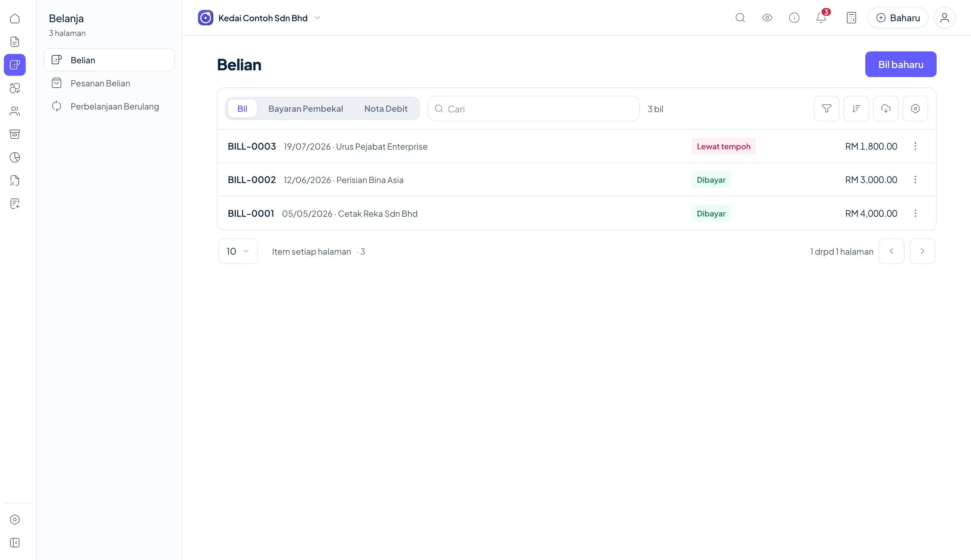Toggle the eye visibility icon in top bar
The image size is (971, 560).
(x=767, y=18)
